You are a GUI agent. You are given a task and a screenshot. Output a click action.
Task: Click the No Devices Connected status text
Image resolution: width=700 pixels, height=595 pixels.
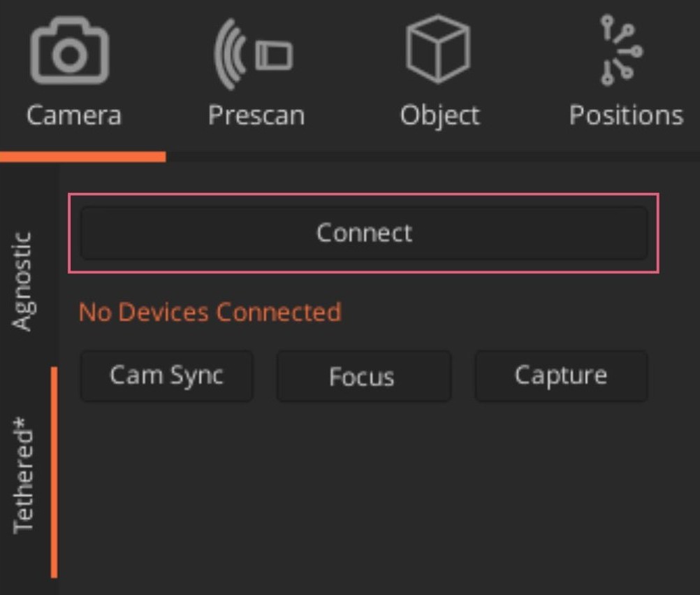coord(210,312)
